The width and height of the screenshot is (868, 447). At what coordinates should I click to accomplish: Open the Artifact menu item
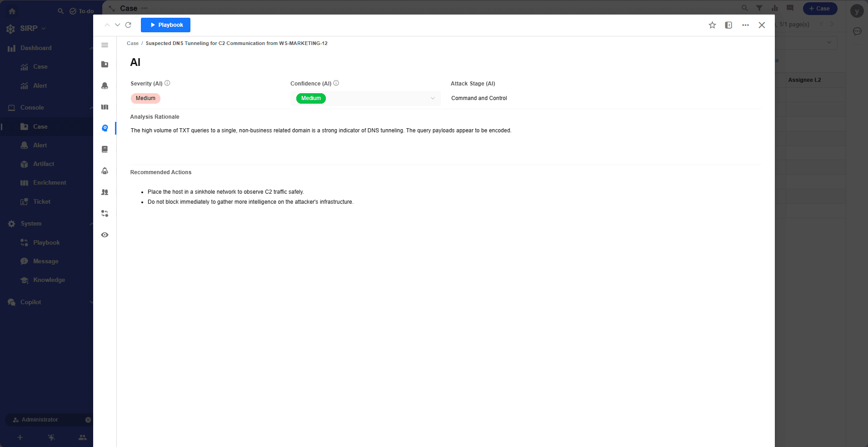(43, 164)
